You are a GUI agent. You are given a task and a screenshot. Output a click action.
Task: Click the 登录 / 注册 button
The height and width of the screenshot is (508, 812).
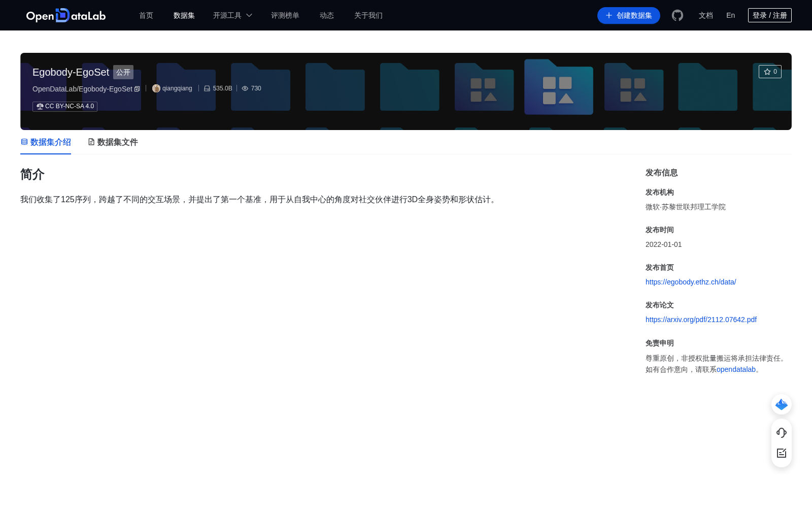click(x=770, y=15)
